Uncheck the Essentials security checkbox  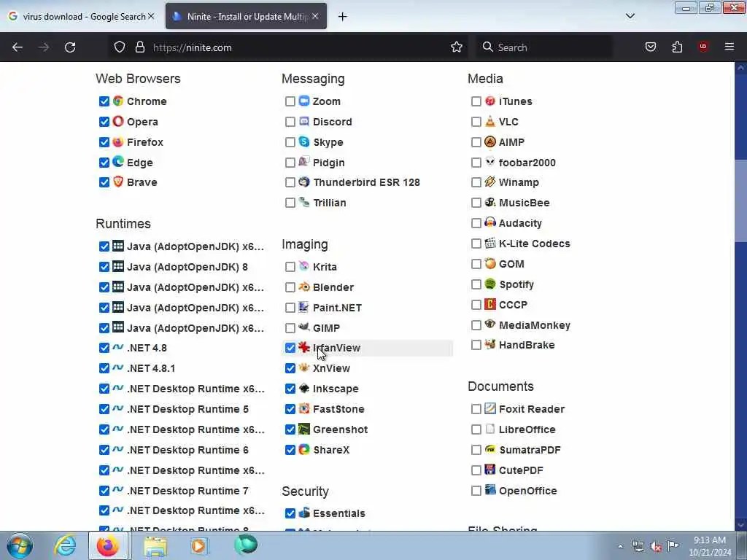[x=290, y=513]
